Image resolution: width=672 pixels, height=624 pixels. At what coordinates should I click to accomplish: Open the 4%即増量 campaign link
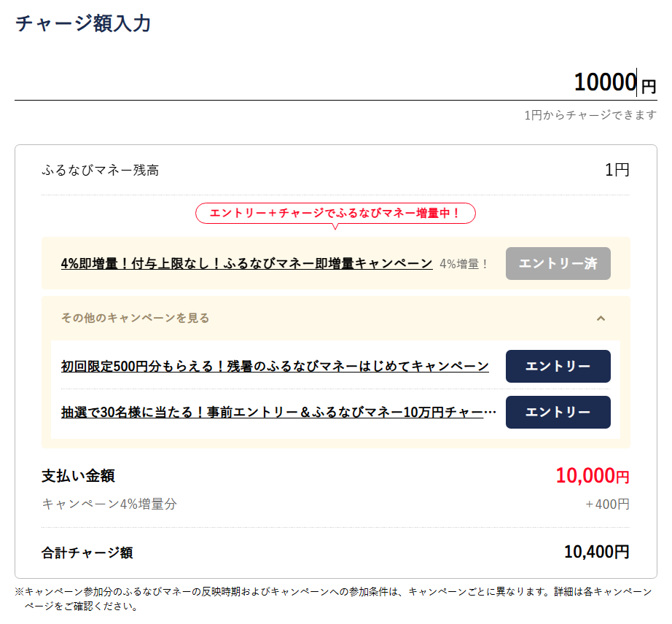pos(247,263)
